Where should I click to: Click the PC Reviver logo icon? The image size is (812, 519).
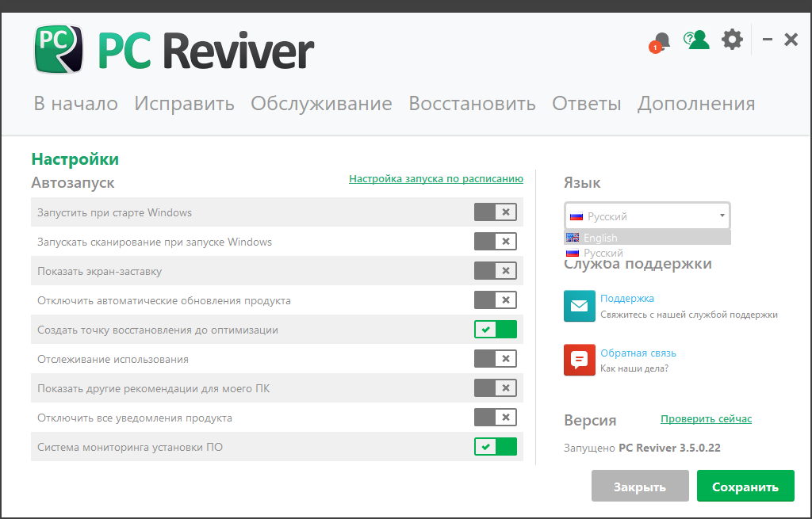tap(59, 48)
